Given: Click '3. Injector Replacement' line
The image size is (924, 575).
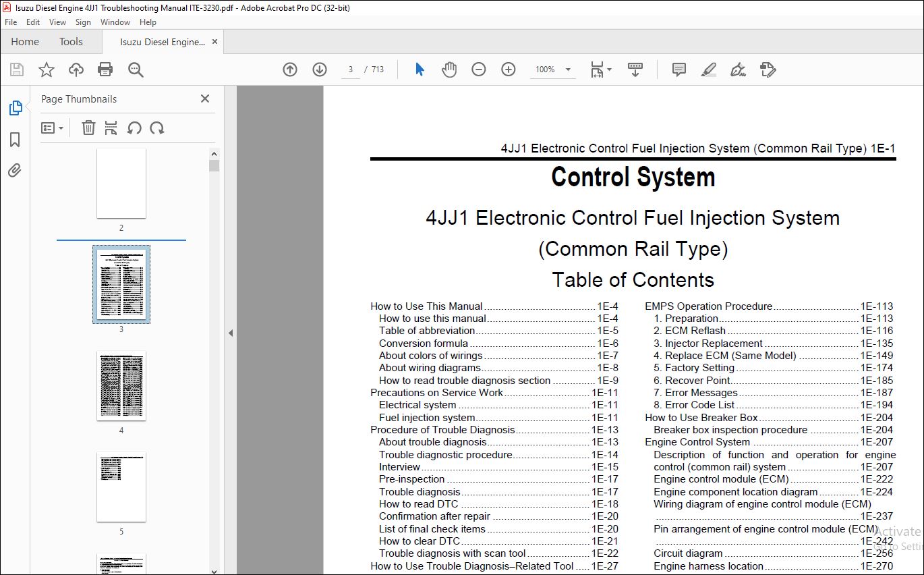Looking at the screenshot, I should 774,344.
